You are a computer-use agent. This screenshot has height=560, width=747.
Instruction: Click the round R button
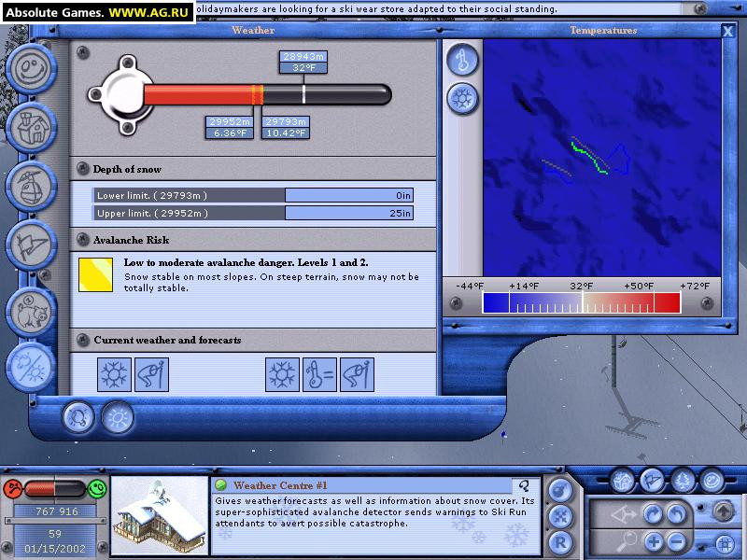tap(561, 541)
